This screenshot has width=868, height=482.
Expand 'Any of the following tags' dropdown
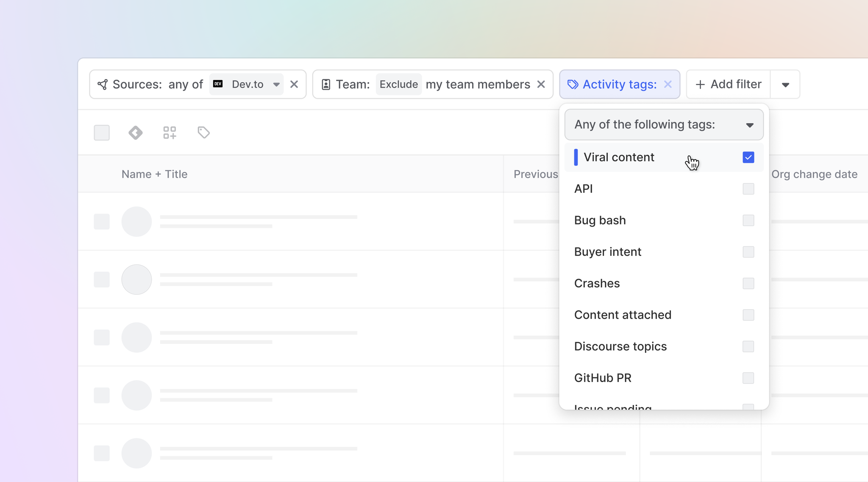point(664,125)
